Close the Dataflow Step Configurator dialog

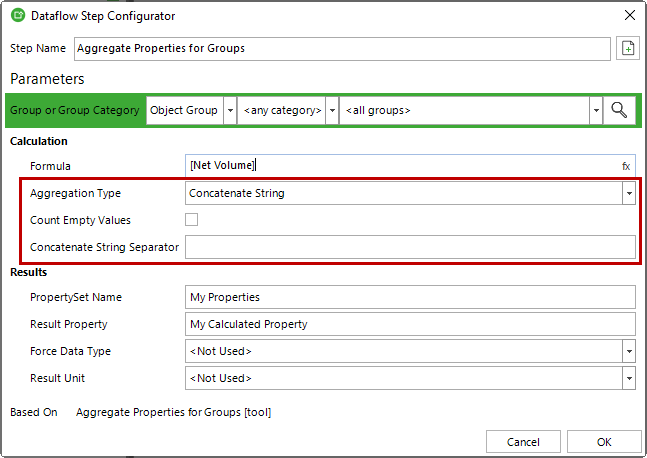[x=628, y=15]
